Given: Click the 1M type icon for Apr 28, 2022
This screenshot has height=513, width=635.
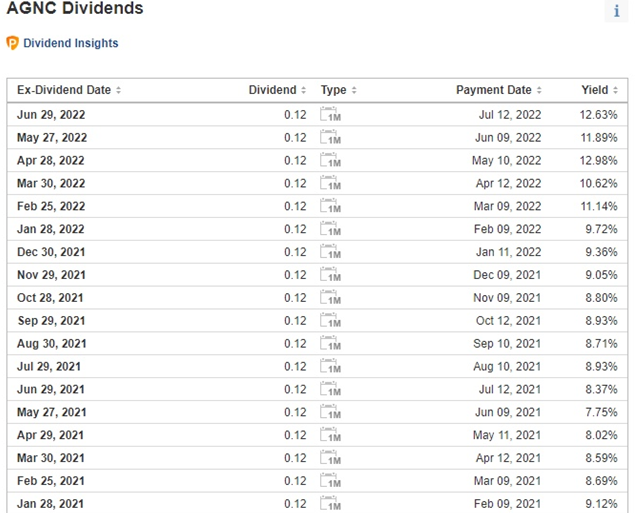Looking at the screenshot, I should [x=330, y=160].
